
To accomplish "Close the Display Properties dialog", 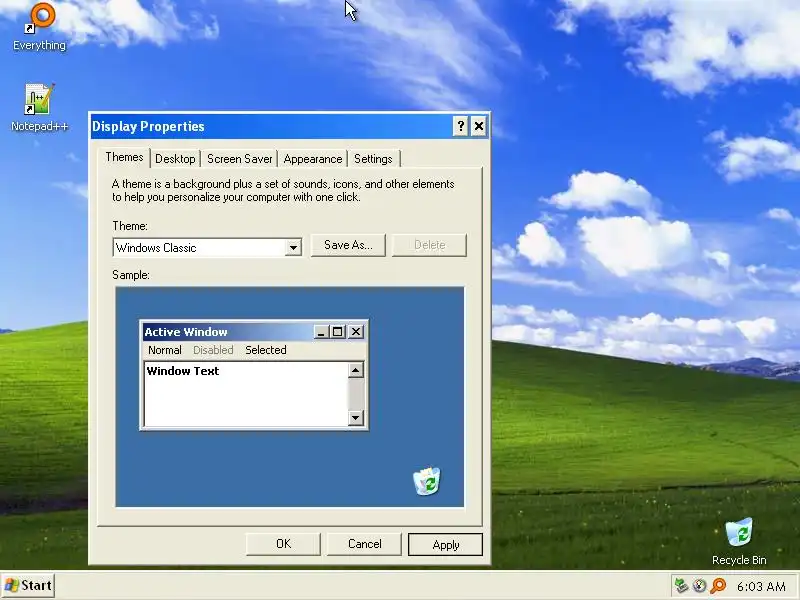I will tap(479, 126).
